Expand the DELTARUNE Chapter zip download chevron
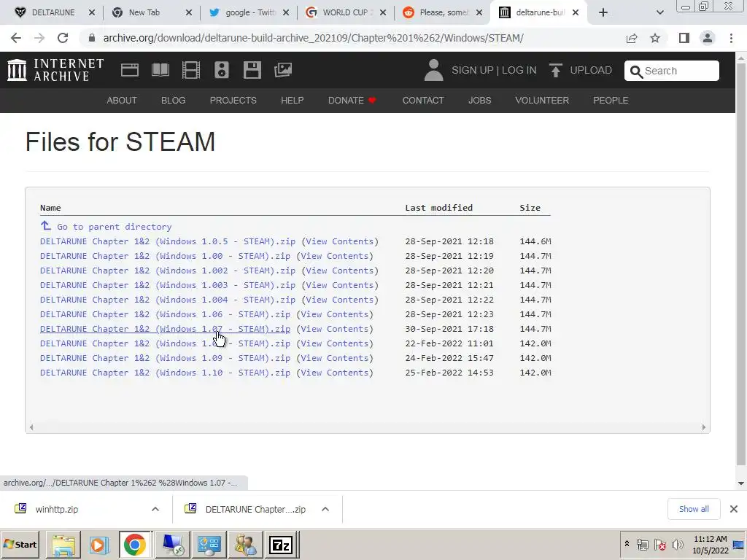Image resolution: width=747 pixels, height=560 pixels. [x=325, y=509]
